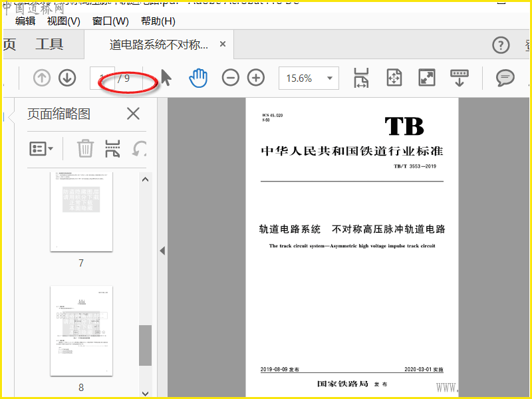The height and width of the screenshot is (399, 532).
Task: Click the heading 中华人民共和国铁道行业标准
Action: (352, 151)
